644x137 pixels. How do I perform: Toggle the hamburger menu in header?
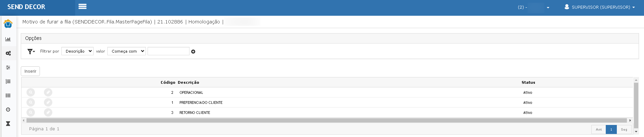(x=83, y=6)
